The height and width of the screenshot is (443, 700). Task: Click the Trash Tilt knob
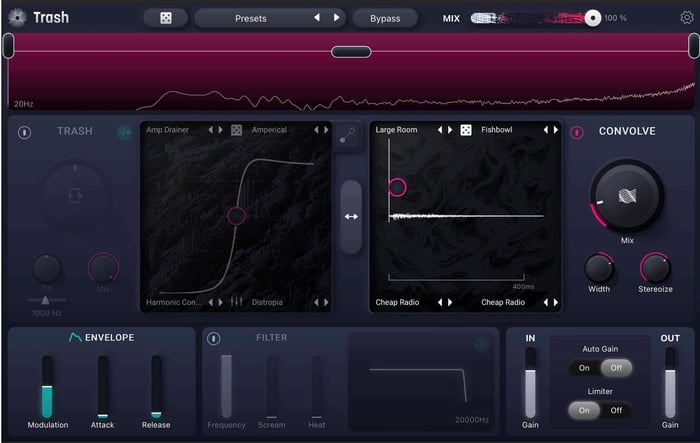click(x=46, y=268)
